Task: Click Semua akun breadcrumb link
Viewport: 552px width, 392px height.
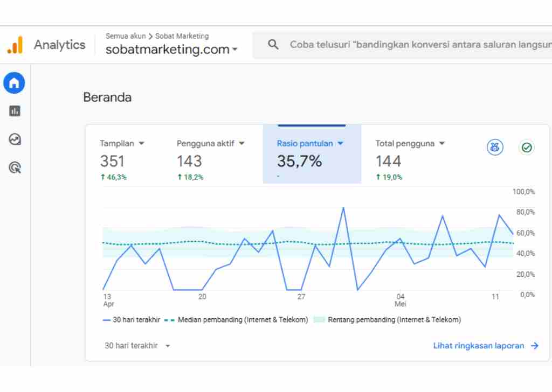Action: click(126, 36)
